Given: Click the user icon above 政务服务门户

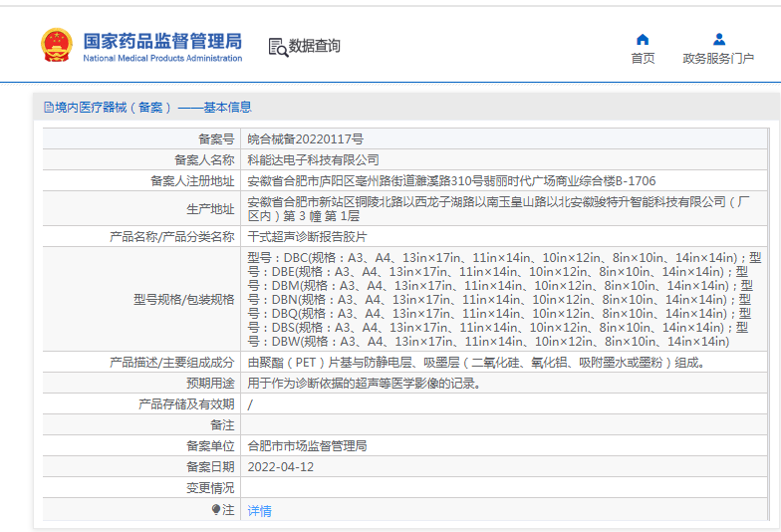Looking at the screenshot, I should tap(718, 40).
